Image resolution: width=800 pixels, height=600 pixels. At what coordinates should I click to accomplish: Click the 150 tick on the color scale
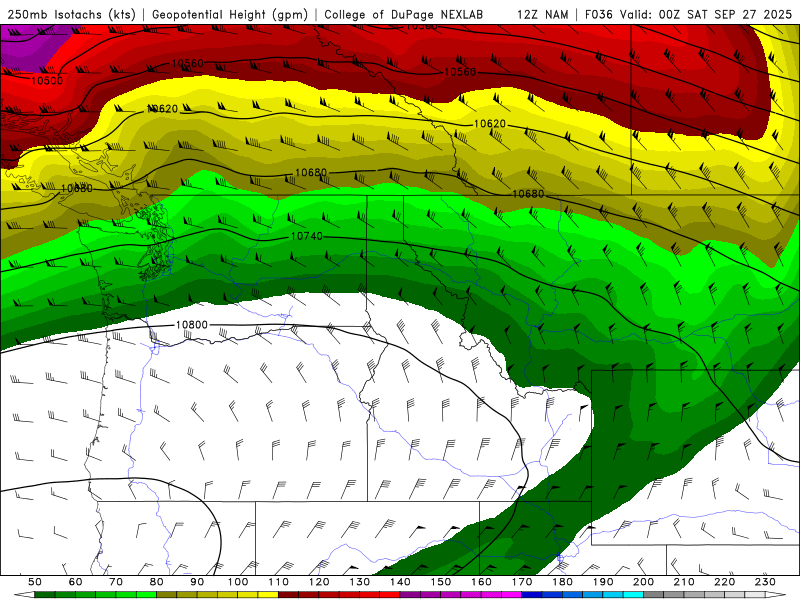[441, 582]
